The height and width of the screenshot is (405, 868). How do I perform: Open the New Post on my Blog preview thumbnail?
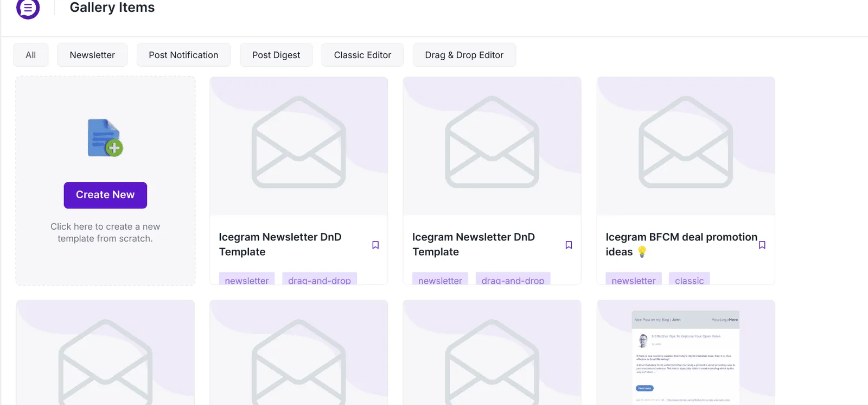point(686,357)
